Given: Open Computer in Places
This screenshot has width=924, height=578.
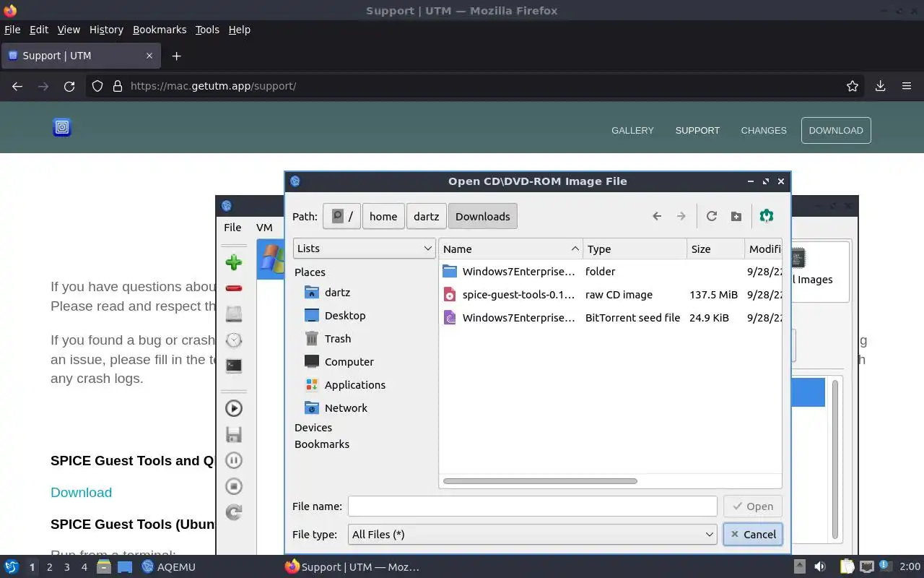Looking at the screenshot, I should point(349,362).
